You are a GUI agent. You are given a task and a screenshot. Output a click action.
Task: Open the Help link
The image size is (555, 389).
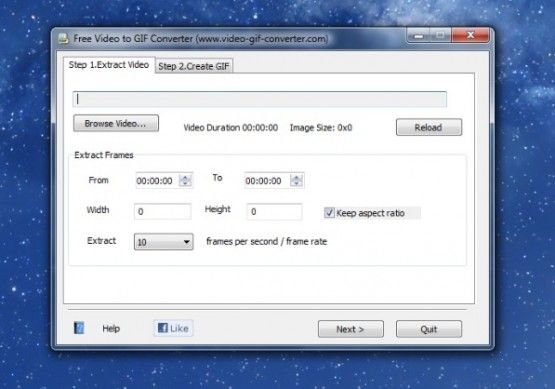(111, 328)
